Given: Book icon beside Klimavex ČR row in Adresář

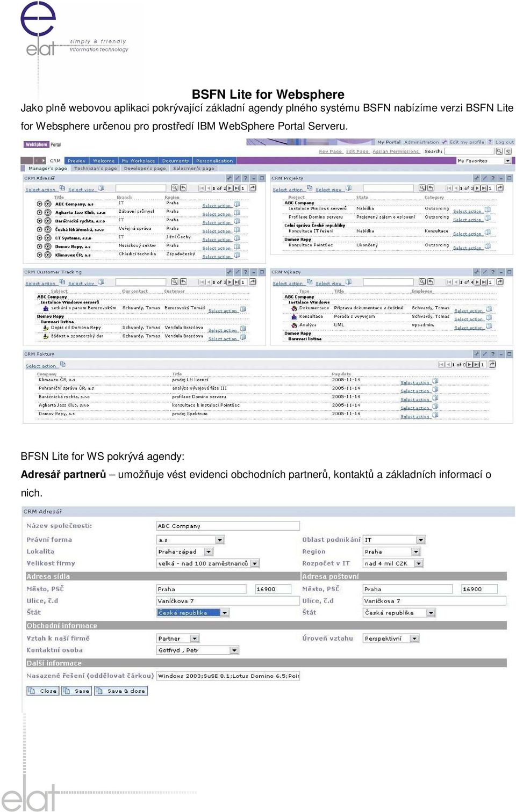Looking at the screenshot, I should pos(236,255).
